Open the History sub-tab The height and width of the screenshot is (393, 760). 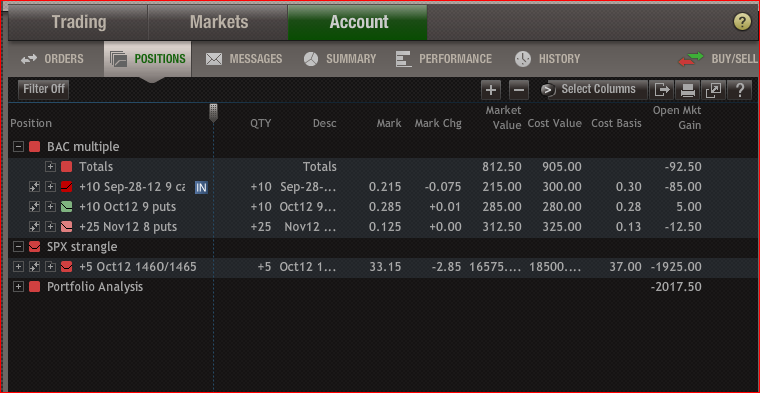coord(547,59)
